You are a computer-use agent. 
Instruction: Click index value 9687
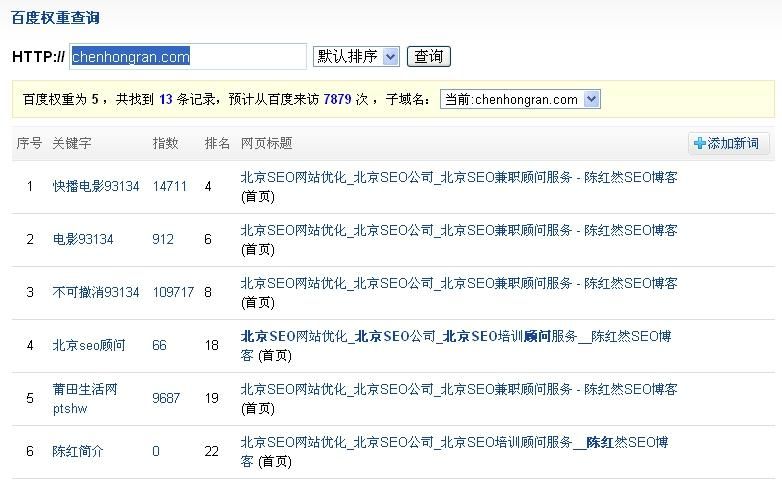pos(166,398)
